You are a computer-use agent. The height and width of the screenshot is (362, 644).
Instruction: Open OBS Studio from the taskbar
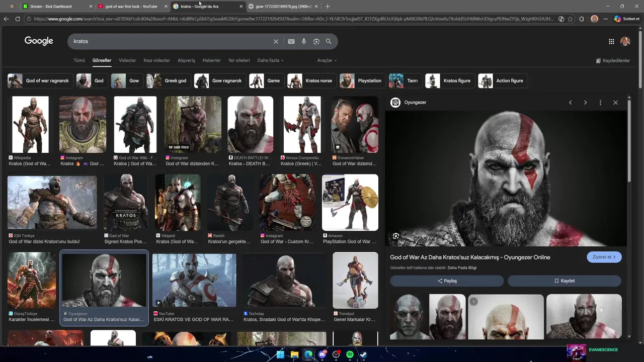tap(336, 354)
